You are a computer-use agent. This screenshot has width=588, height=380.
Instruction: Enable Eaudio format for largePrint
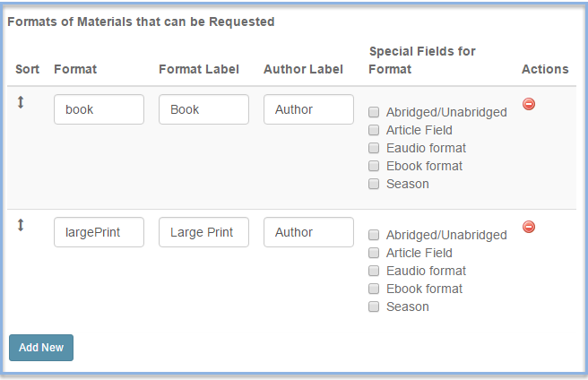tap(374, 271)
